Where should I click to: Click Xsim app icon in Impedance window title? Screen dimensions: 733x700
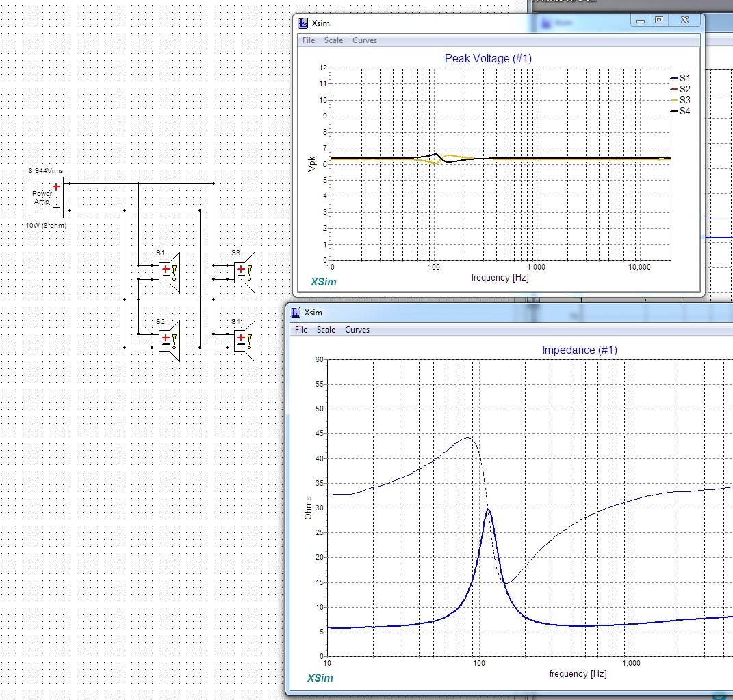(296, 313)
